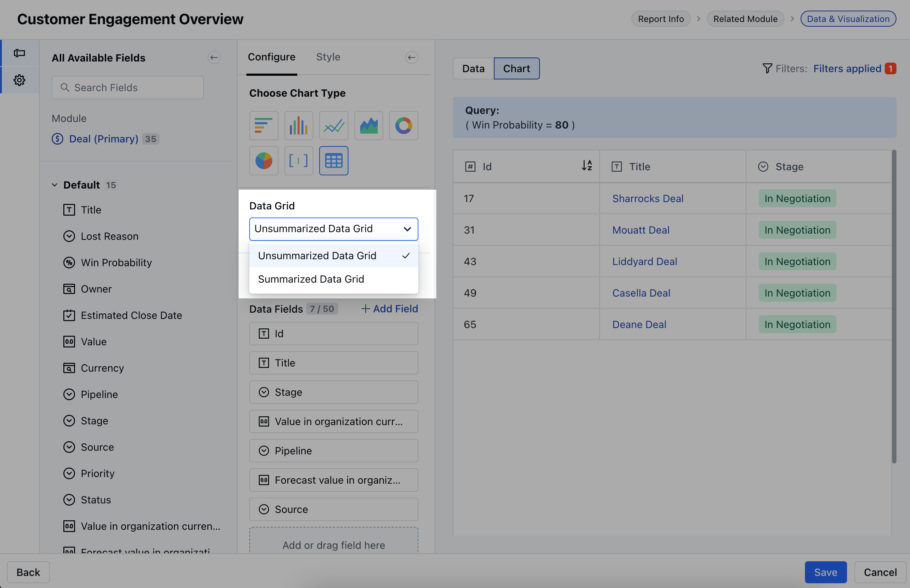Open the Casella Deal link

tap(641, 293)
